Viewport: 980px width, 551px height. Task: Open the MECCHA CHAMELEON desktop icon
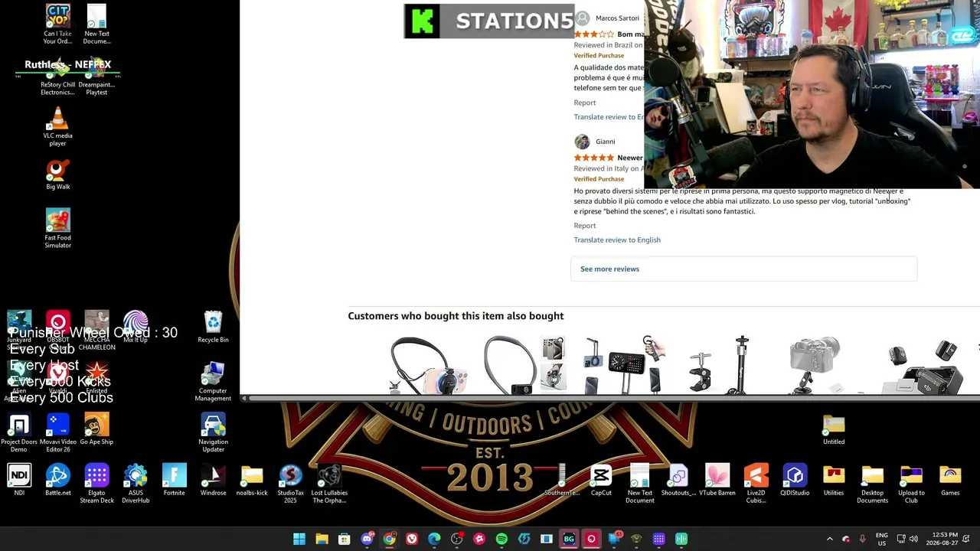tap(96, 330)
